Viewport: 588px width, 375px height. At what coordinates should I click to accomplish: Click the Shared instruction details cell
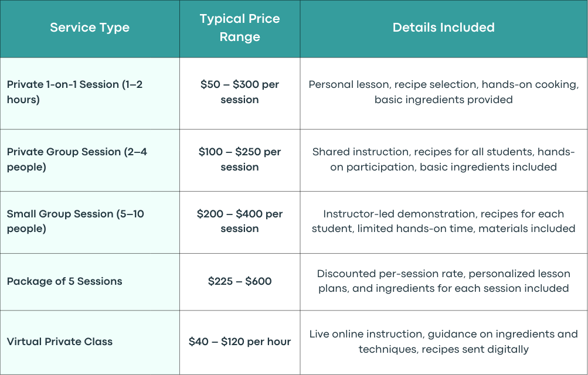click(444, 159)
